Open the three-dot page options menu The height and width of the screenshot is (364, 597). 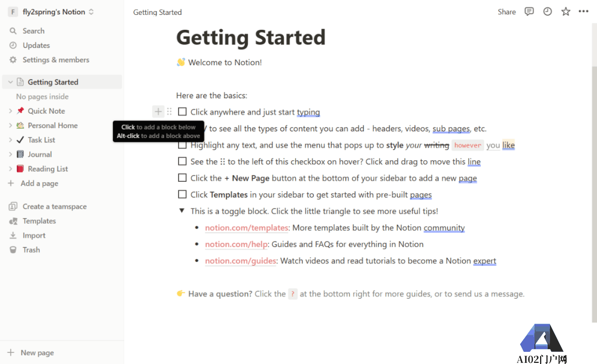tap(584, 12)
